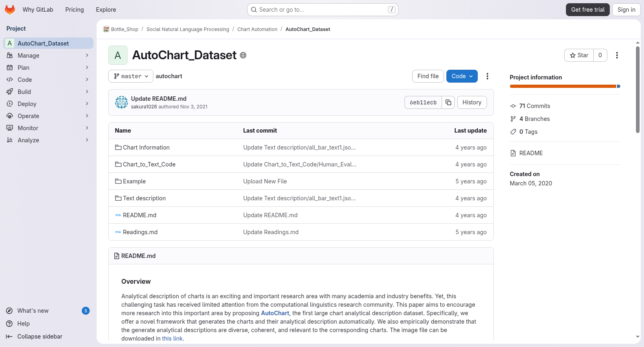The height and width of the screenshot is (347, 644).
Task: Open Pricing in top navigation
Action: [x=75, y=10]
